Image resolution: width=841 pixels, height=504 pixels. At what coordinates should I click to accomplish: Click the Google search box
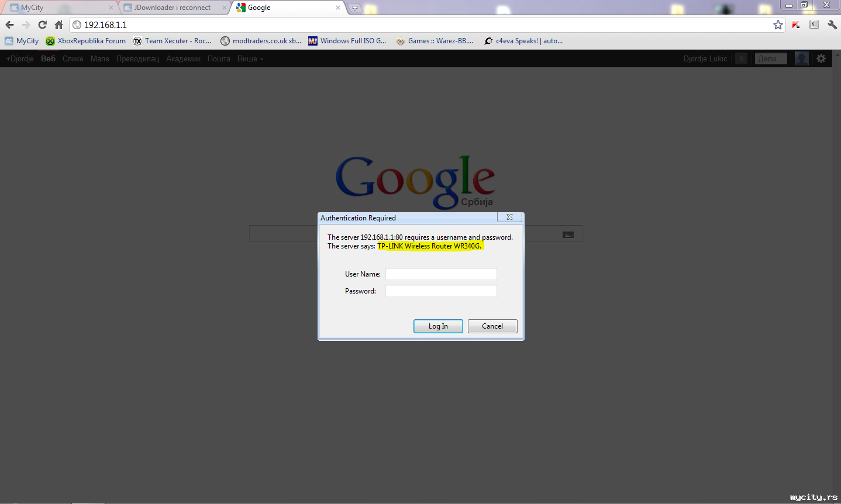point(415,234)
